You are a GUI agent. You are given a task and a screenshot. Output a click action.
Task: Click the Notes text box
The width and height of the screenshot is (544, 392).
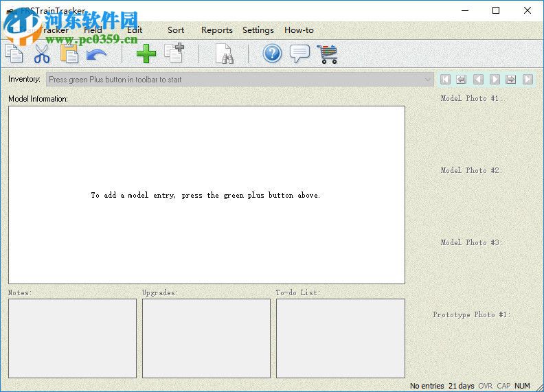coord(73,338)
